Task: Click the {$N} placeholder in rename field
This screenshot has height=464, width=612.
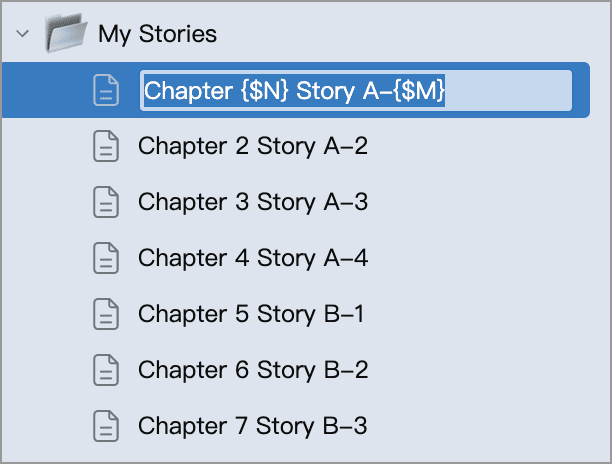Action: (x=263, y=91)
